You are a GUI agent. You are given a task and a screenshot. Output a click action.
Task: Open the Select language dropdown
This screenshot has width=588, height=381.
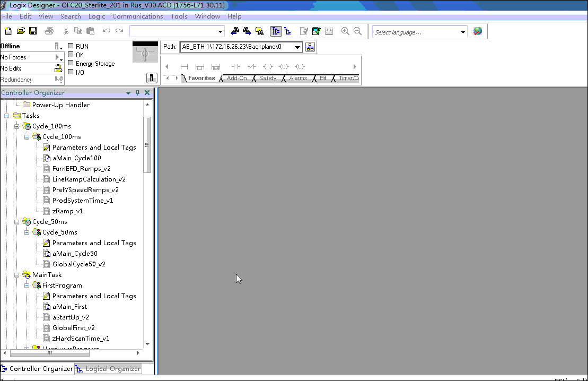pyautogui.click(x=463, y=32)
